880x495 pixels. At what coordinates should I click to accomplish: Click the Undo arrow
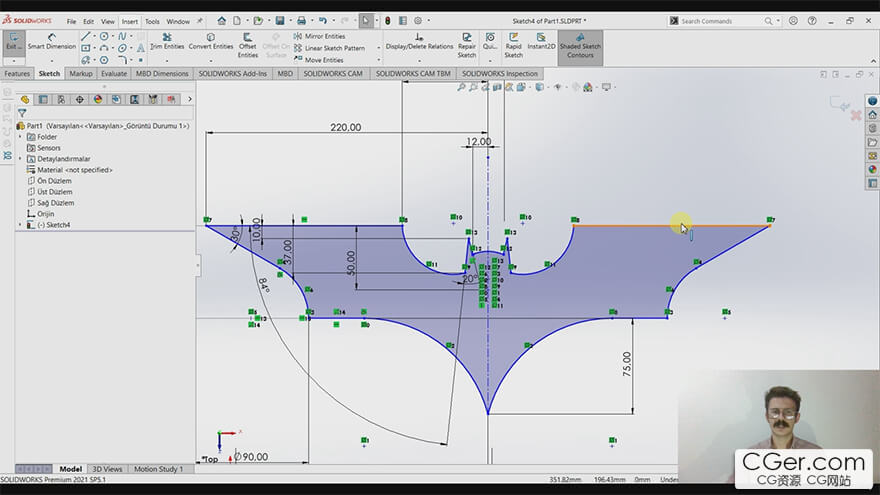click(323, 21)
